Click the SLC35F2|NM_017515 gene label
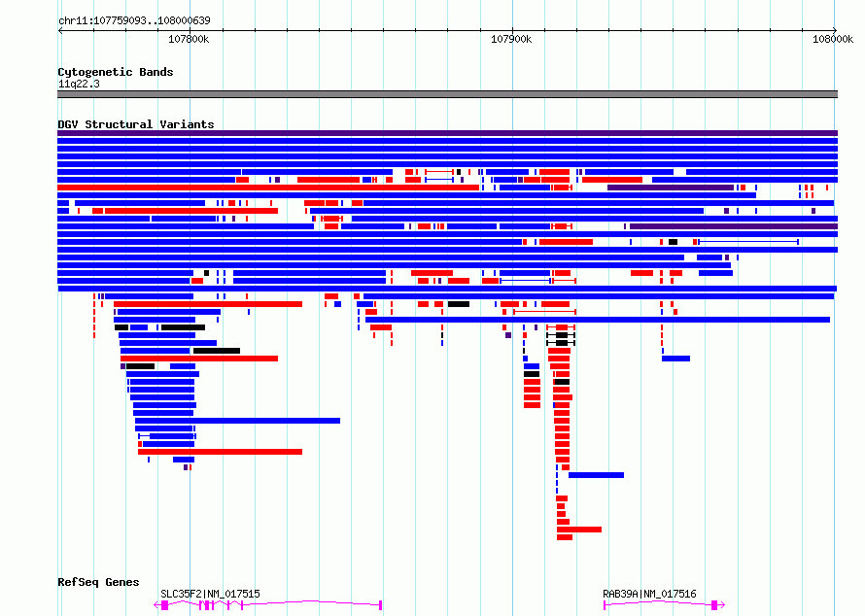Image resolution: width=865 pixels, height=616 pixels. [x=210, y=594]
